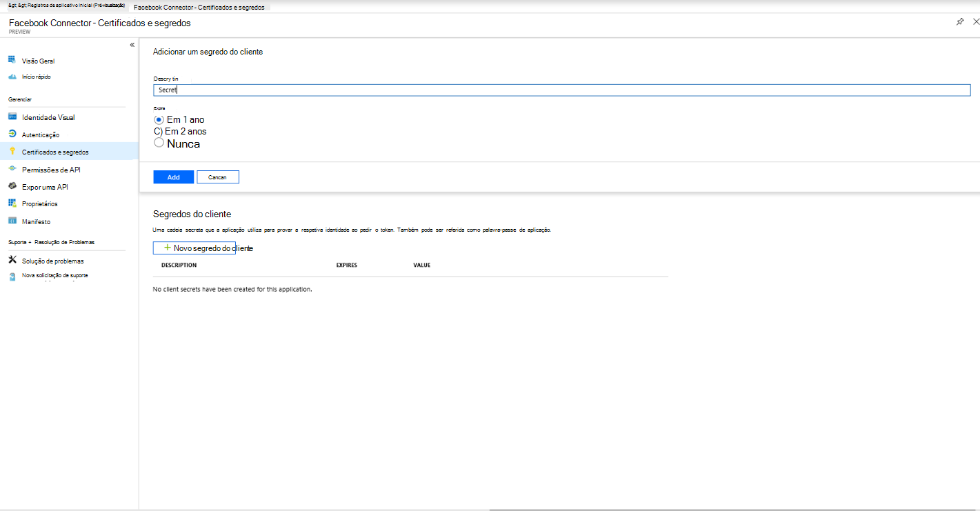Click the Add button

click(x=173, y=177)
